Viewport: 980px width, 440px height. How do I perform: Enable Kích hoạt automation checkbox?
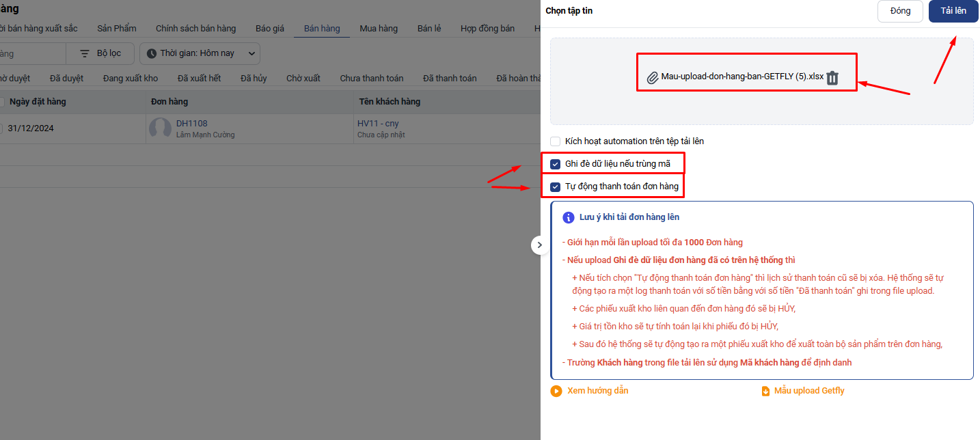coord(556,141)
